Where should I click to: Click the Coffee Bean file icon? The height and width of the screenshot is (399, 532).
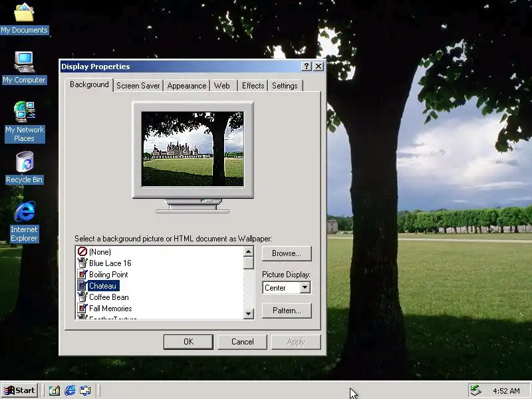point(82,297)
